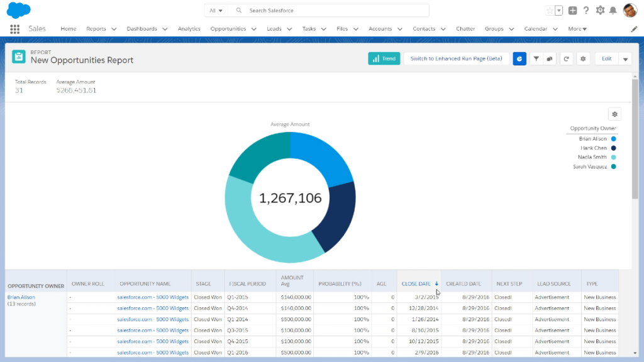Sort by Close Date column header
Viewport: 644px width, 362px height.
[x=416, y=283]
